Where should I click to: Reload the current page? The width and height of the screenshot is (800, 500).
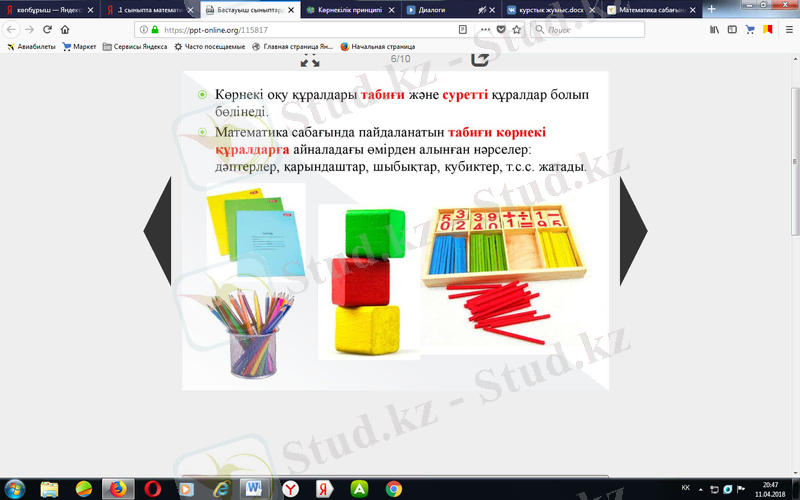coord(47,30)
